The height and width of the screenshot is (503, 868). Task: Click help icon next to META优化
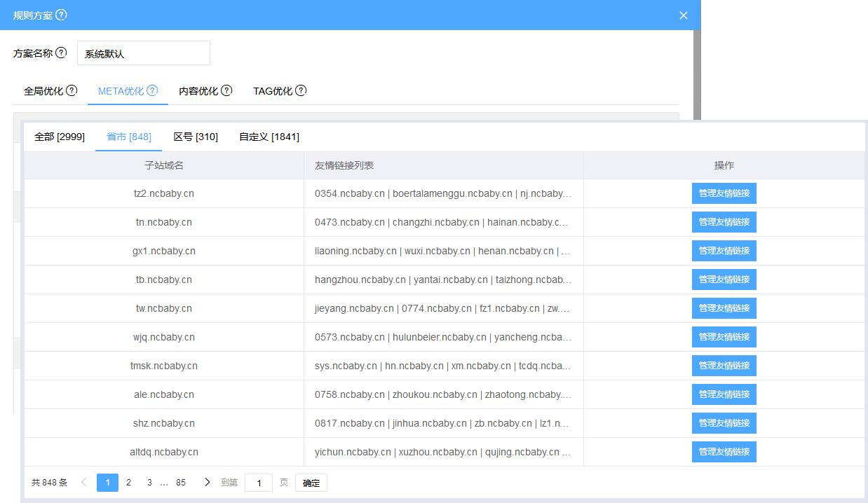click(152, 90)
